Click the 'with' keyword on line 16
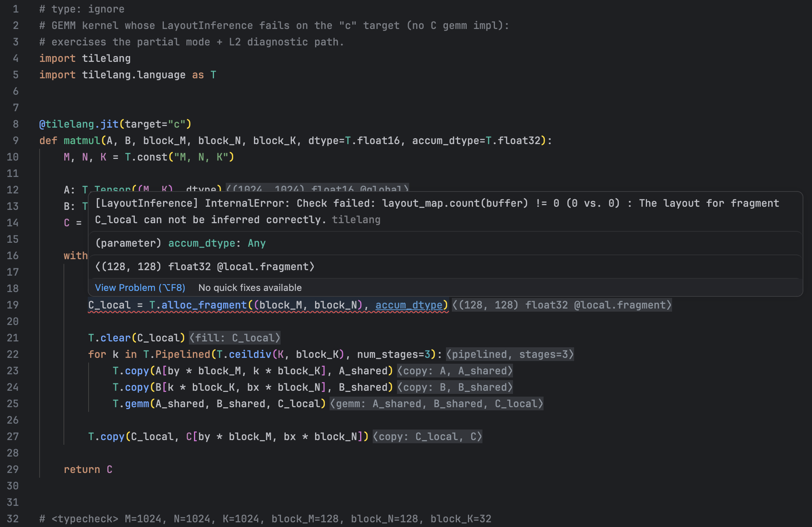Viewport: 812px width, 527px height. (x=76, y=256)
